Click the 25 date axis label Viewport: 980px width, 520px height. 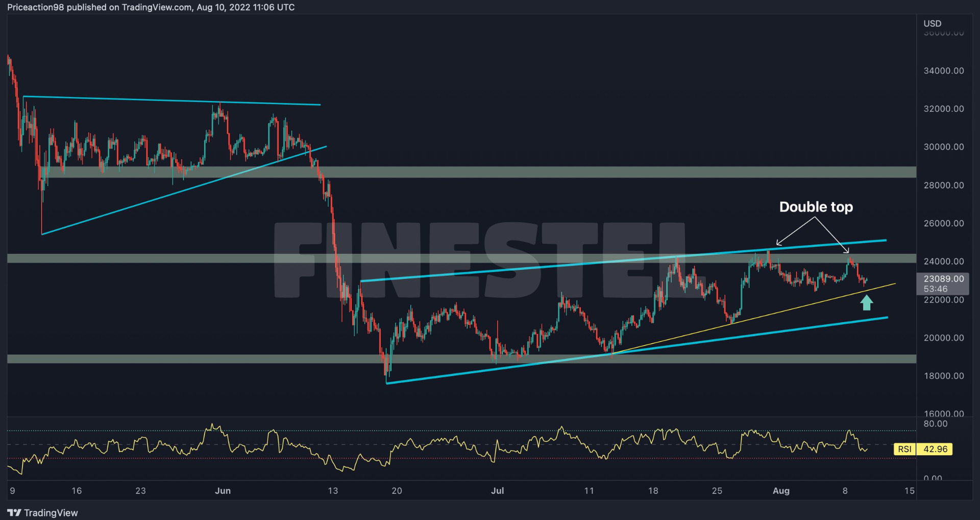(717, 491)
